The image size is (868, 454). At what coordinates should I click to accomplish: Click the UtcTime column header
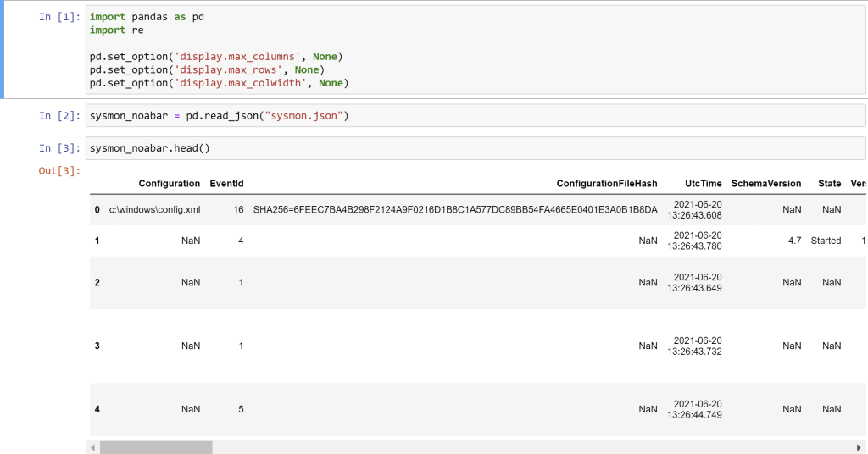[703, 184]
